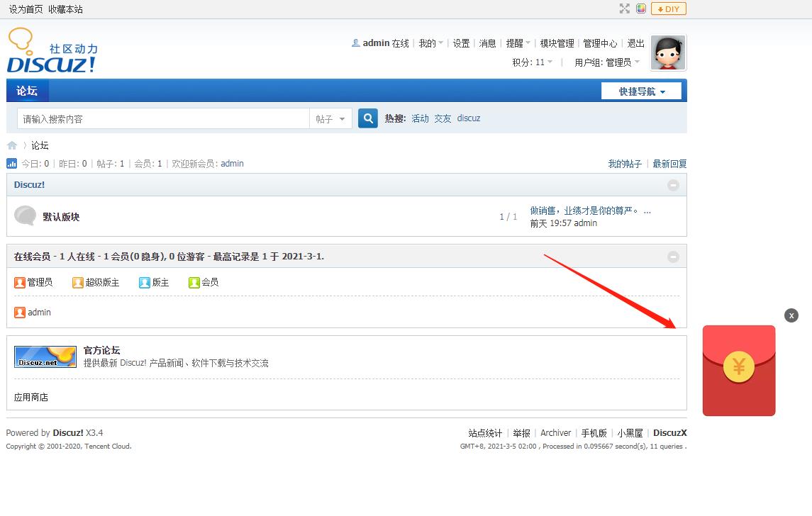Collapse the 在线会员 section
812x516 pixels.
click(x=673, y=257)
